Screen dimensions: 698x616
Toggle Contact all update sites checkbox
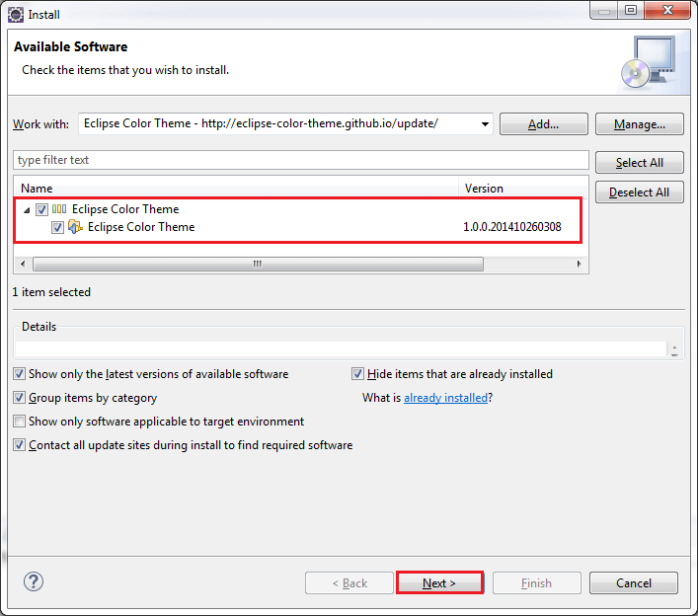19,444
